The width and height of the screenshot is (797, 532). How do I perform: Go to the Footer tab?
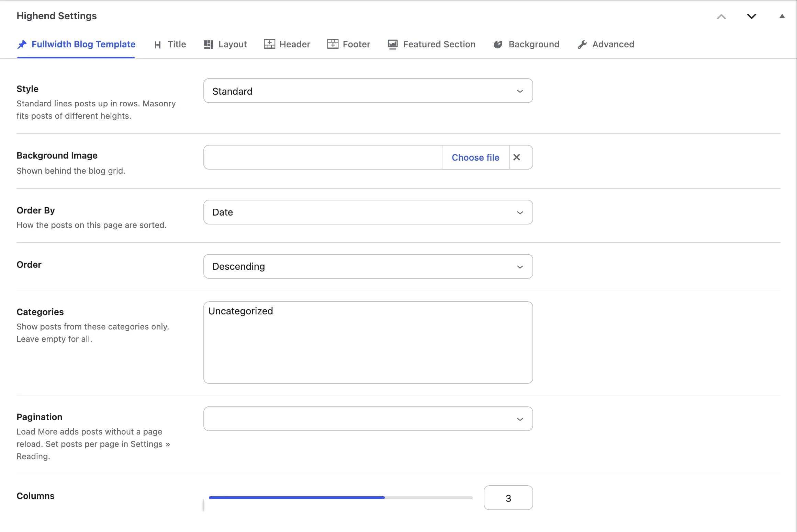(349, 45)
